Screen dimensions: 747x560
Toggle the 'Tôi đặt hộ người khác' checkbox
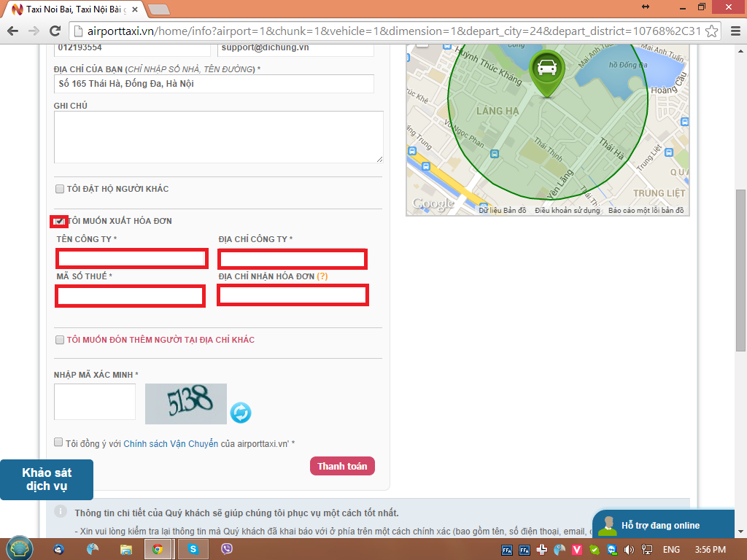60,190
